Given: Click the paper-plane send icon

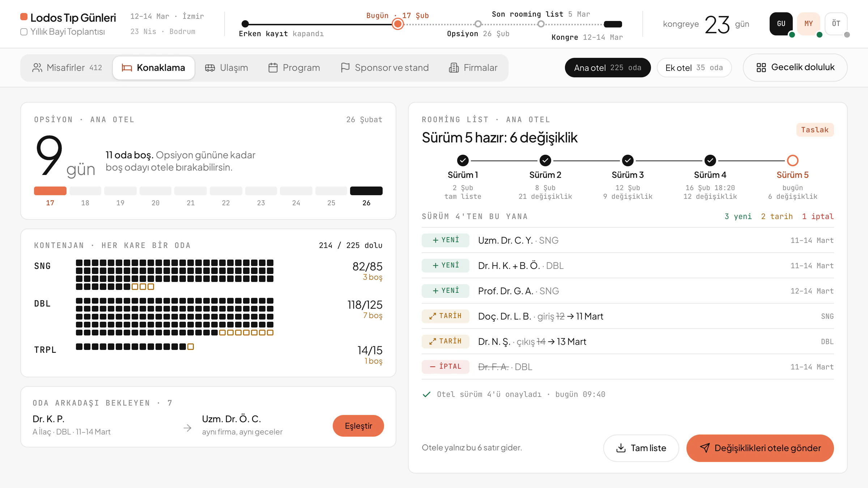Looking at the screenshot, I should click(705, 448).
